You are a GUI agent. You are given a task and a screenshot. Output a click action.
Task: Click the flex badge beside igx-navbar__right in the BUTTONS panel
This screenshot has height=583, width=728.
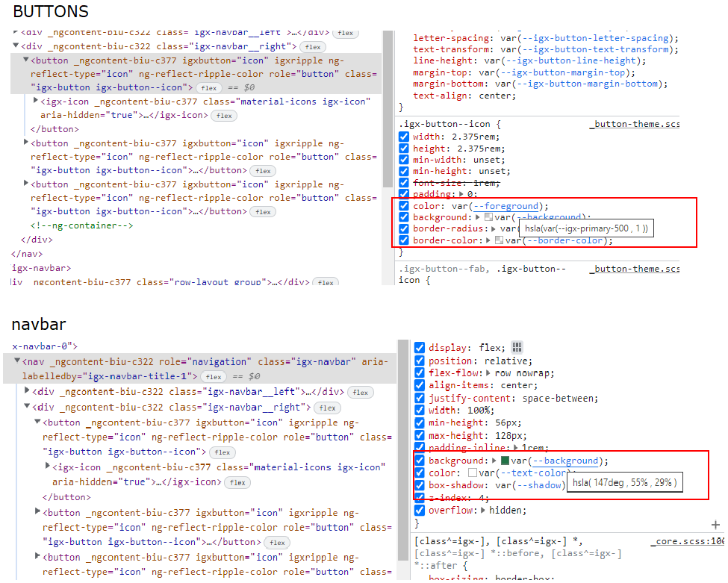pos(313,47)
